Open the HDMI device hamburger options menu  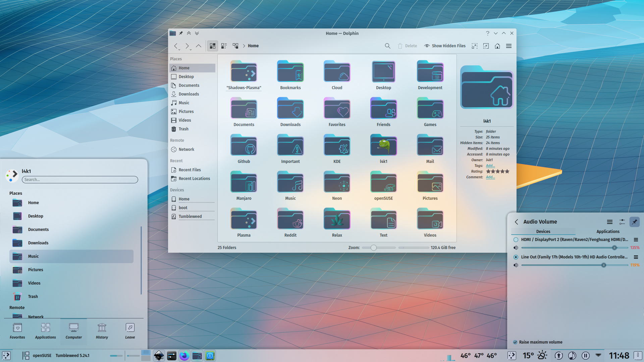click(x=636, y=240)
